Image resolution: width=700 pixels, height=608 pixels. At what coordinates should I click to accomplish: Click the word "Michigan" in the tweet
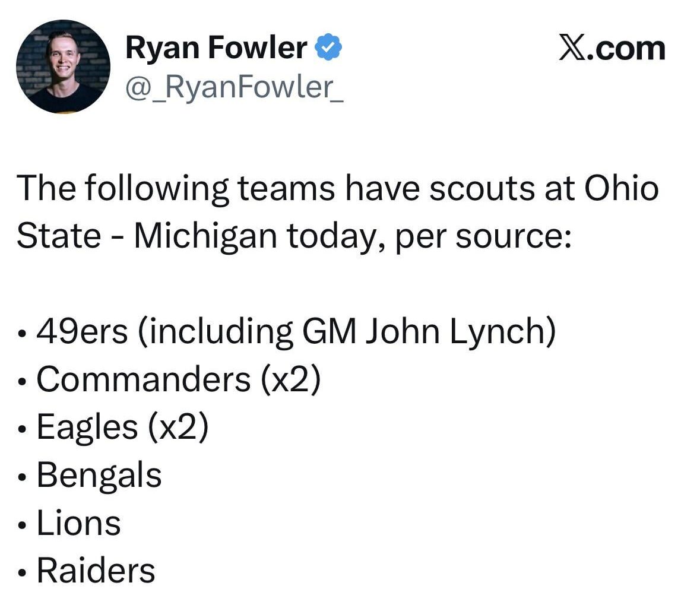(x=205, y=236)
